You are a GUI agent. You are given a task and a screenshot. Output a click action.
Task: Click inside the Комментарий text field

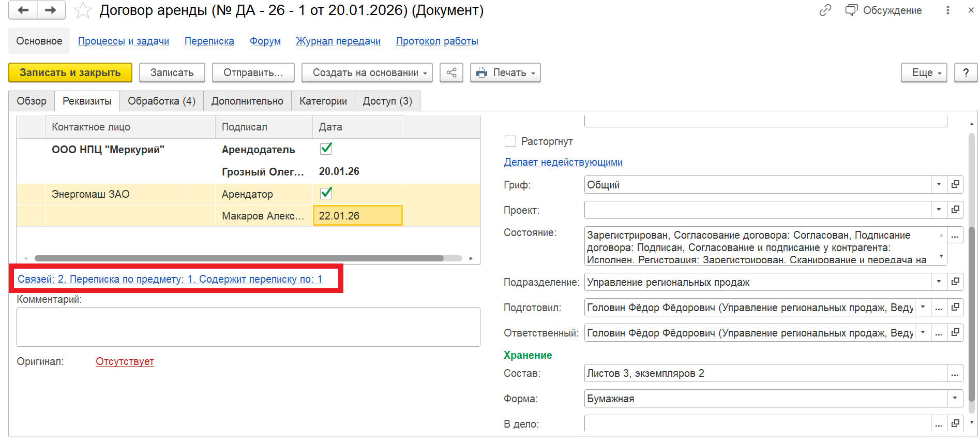[248, 327]
